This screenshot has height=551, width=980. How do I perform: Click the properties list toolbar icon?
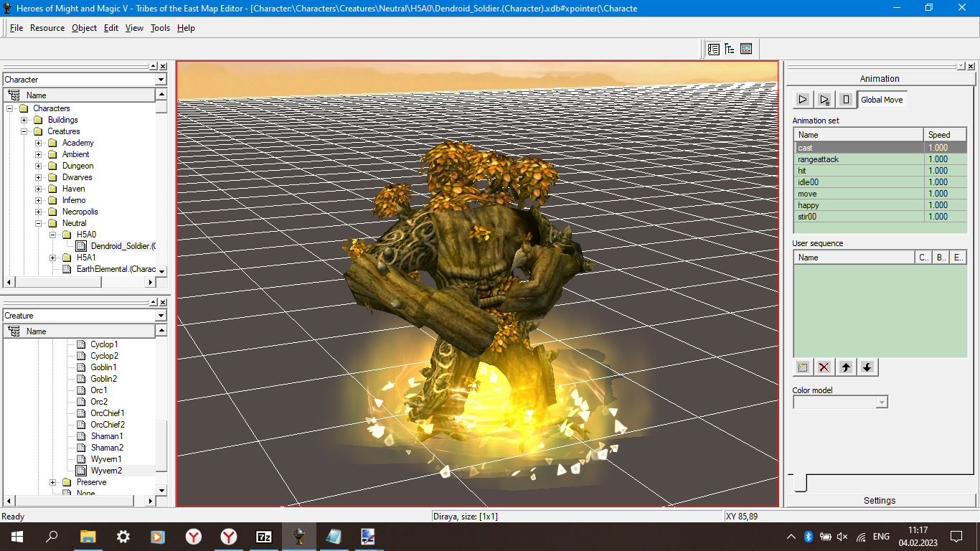coord(746,49)
